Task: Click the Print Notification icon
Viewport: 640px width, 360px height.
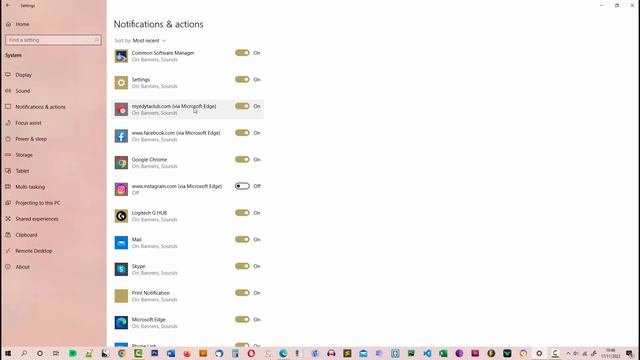Action: (x=121, y=296)
